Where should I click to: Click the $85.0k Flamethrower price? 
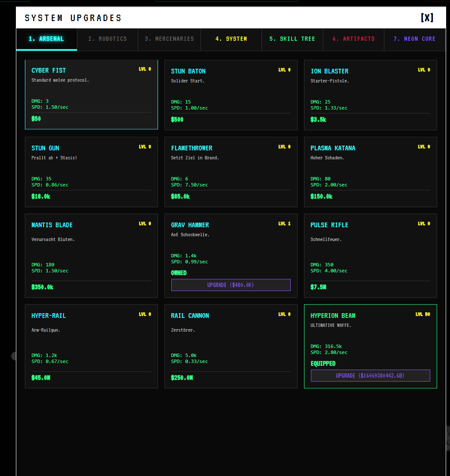[x=180, y=196]
